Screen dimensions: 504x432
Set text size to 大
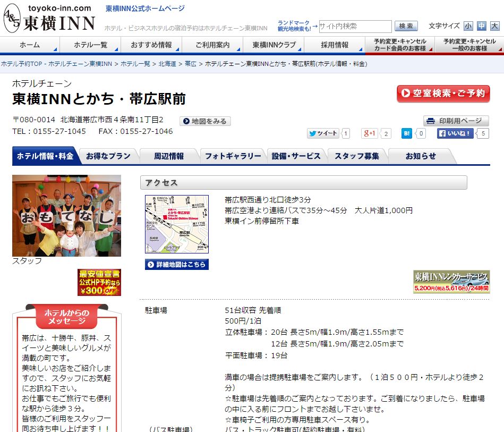click(x=494, y=26)
